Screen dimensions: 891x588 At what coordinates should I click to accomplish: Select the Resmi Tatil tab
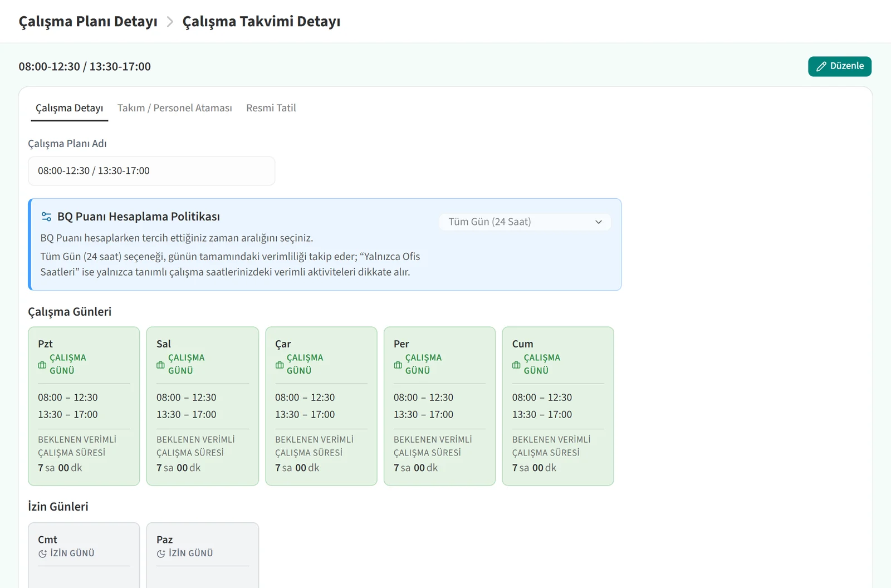coord(271,108)
